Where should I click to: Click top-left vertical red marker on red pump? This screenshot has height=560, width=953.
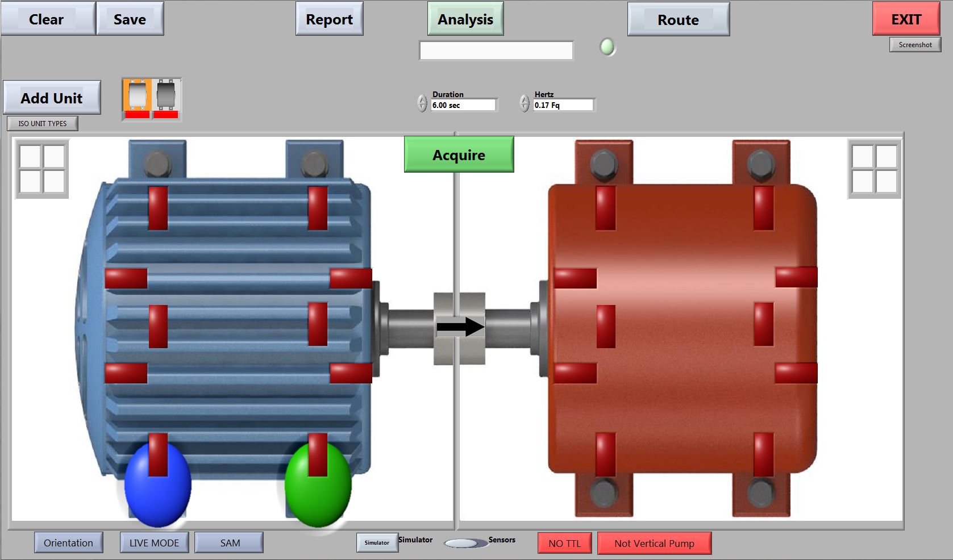coord(606,208)
